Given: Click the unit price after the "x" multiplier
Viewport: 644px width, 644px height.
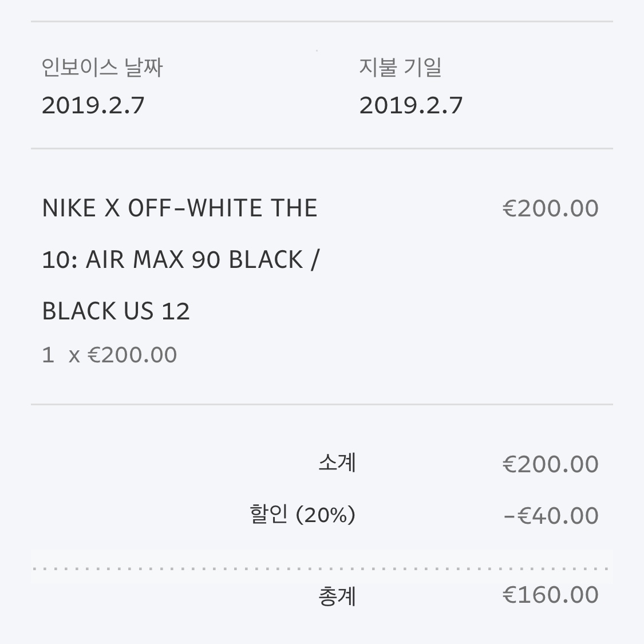Looking at the screenshot, I should (132, 355).
